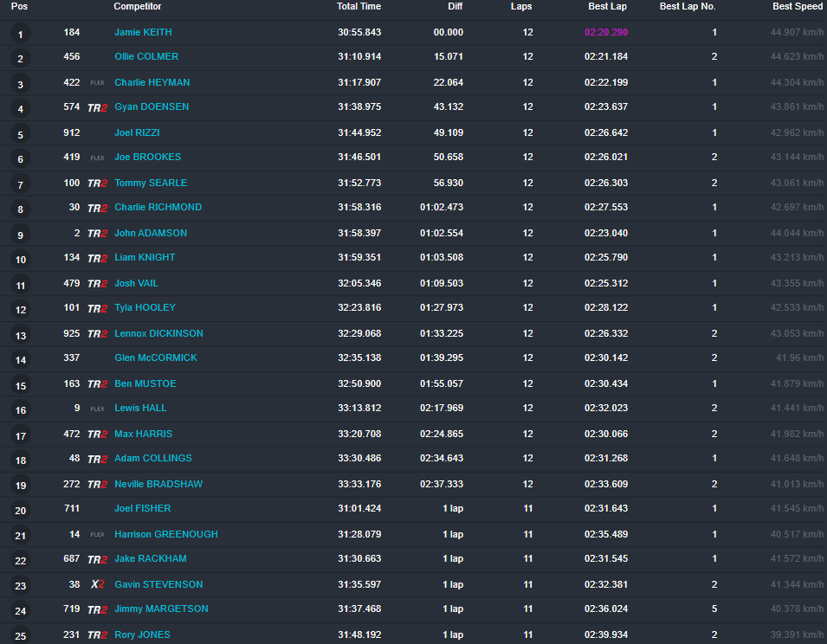827x644 pixels.
Task: Click the TR2 class badge beside Gyan DOENSEN
Action: (x=96, y=107)
